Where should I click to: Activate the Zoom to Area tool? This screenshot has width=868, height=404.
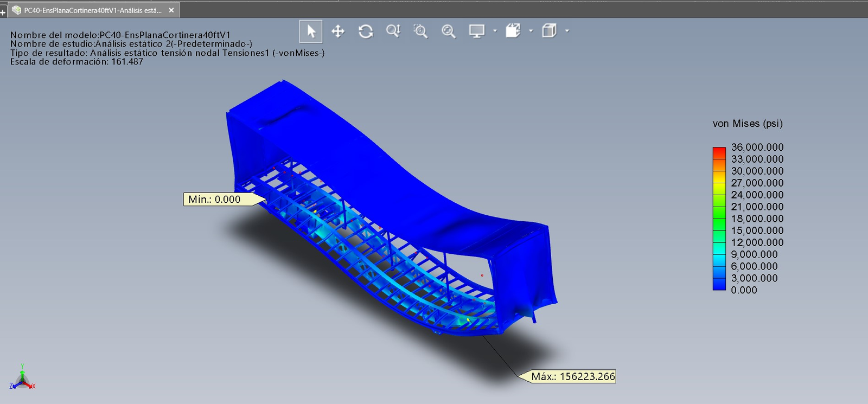420,31
